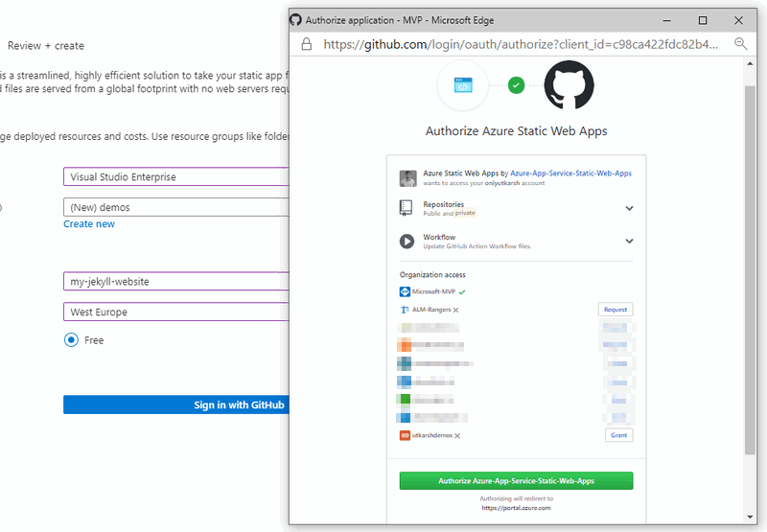Click the Azure Static Web Apps author avatar

coord(407,178)
